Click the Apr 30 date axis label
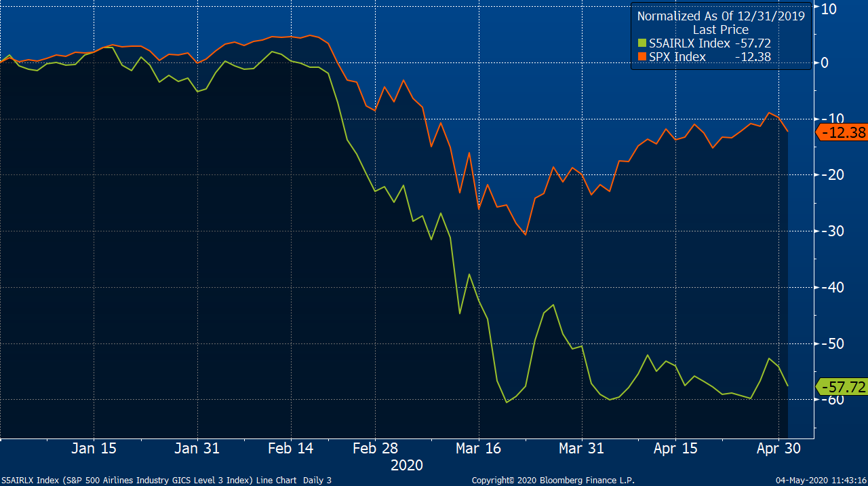Image resolution: width=868 pixels, height=486 pixels. [778, 449]
